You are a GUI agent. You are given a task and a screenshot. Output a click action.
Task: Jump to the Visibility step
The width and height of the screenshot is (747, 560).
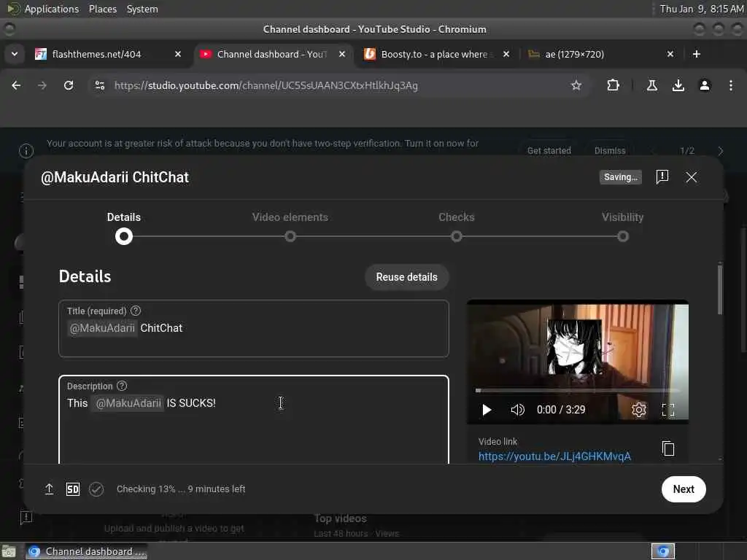point(623,236)
